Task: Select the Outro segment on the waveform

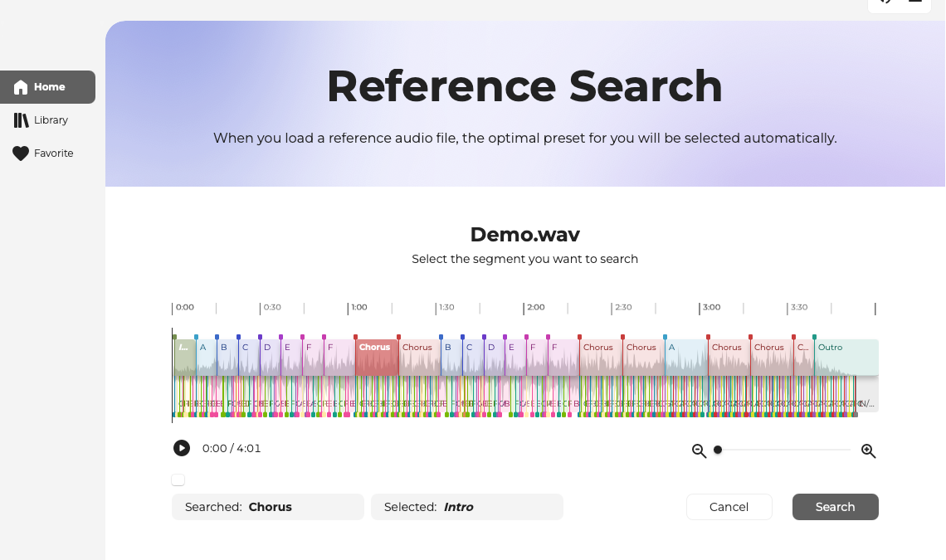Action: (x=846, y=357)
